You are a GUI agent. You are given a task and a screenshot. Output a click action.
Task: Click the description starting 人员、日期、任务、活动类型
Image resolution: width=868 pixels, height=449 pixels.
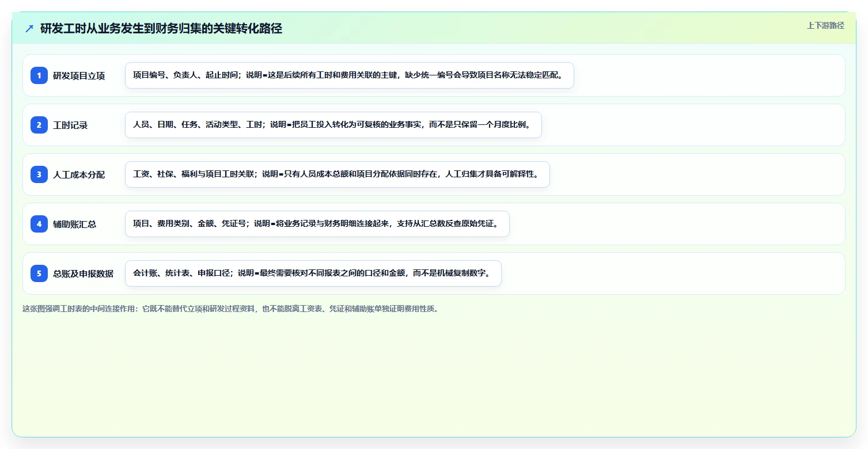[333, 125]
